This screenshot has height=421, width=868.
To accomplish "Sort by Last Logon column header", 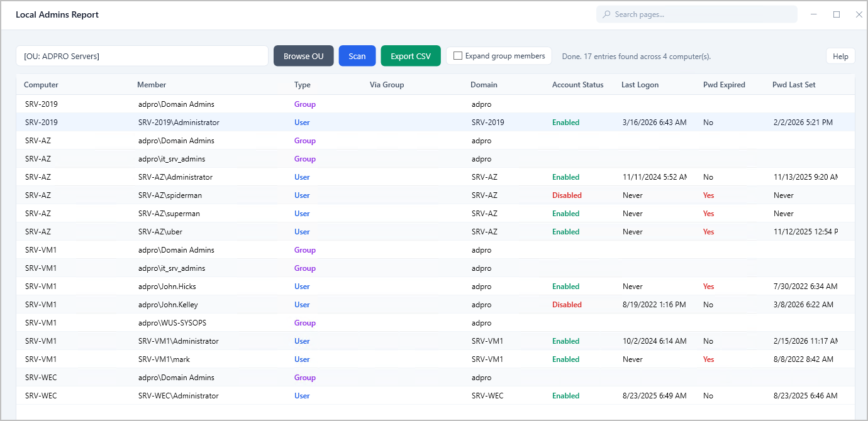I will [x=640, y=85].
